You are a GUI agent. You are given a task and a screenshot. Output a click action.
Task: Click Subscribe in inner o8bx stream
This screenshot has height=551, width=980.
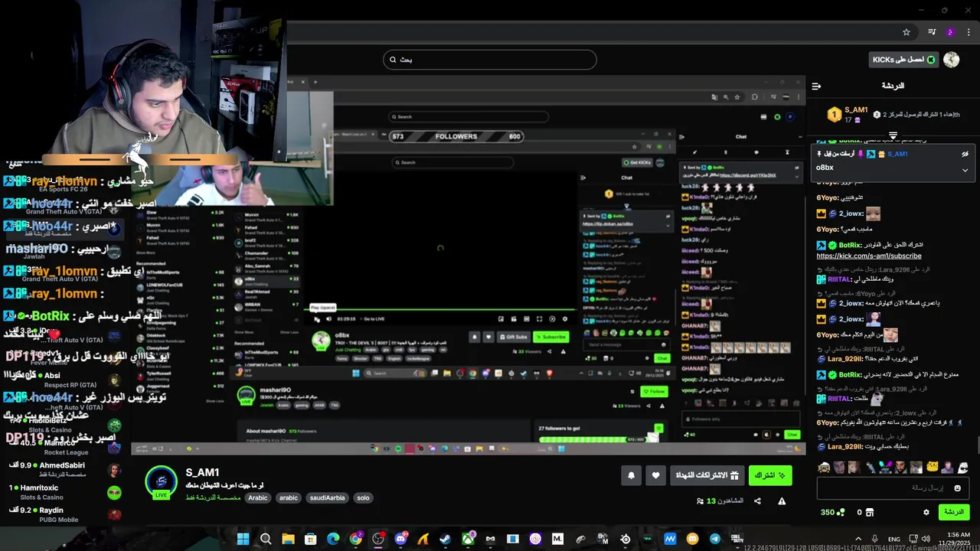[550, 337]
